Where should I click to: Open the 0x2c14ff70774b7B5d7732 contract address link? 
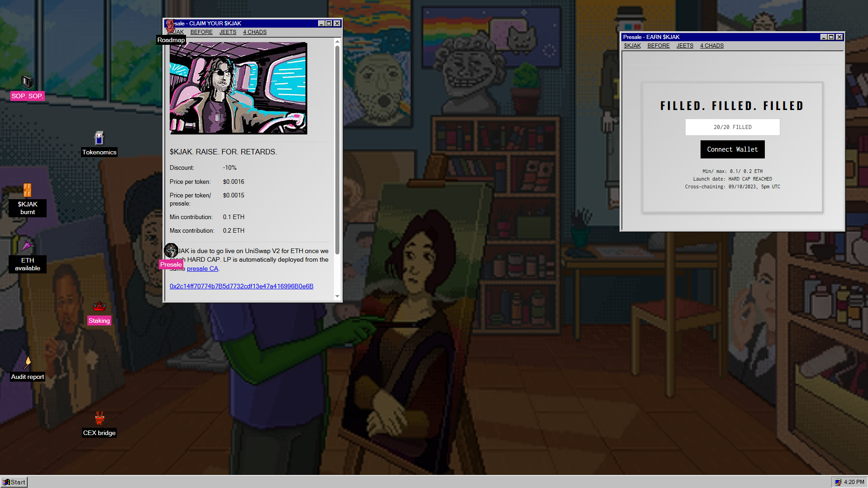point(241,286)
